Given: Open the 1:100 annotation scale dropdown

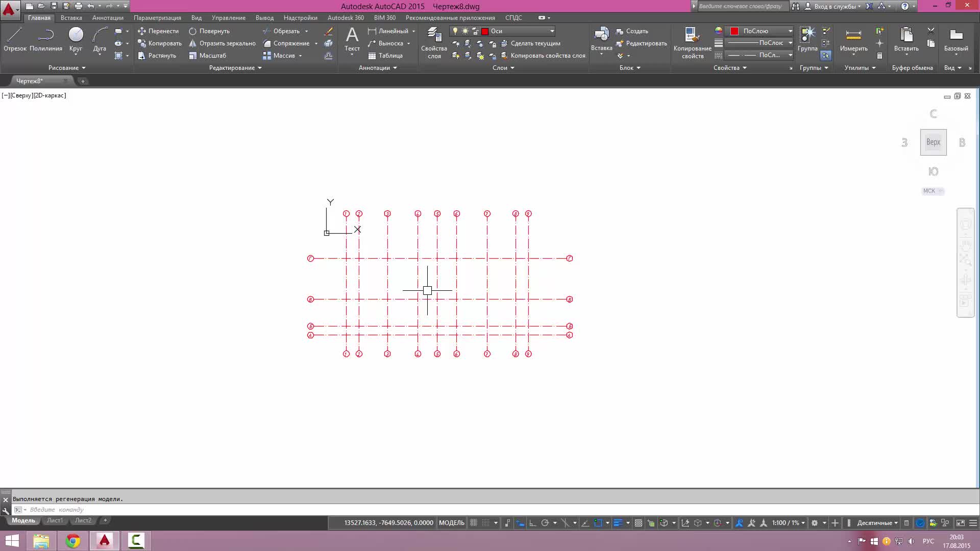Looking at the screenshot, I should (x=789, y=523).
